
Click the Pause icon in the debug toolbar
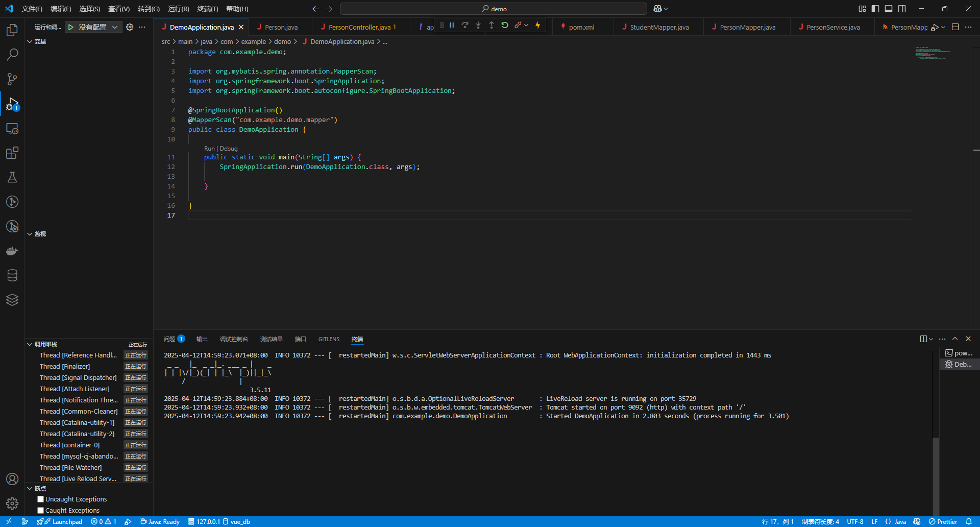click(x=451, y=25)
